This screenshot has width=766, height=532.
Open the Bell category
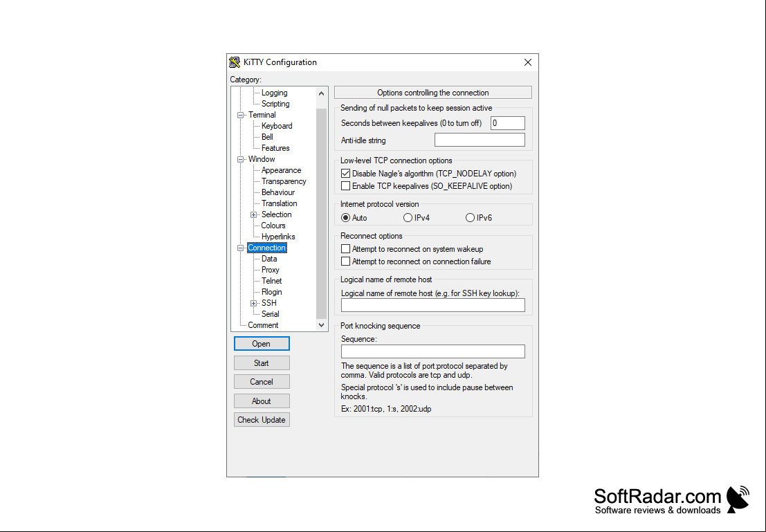pos(266,137)
